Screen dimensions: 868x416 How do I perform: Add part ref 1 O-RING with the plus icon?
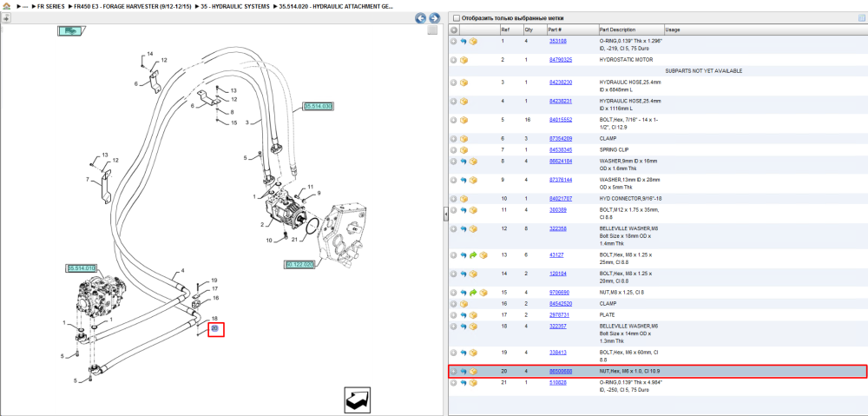453,42
